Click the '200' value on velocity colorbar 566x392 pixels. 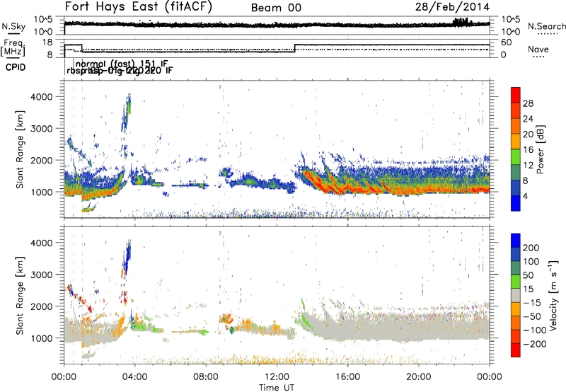tap(531, 248)
